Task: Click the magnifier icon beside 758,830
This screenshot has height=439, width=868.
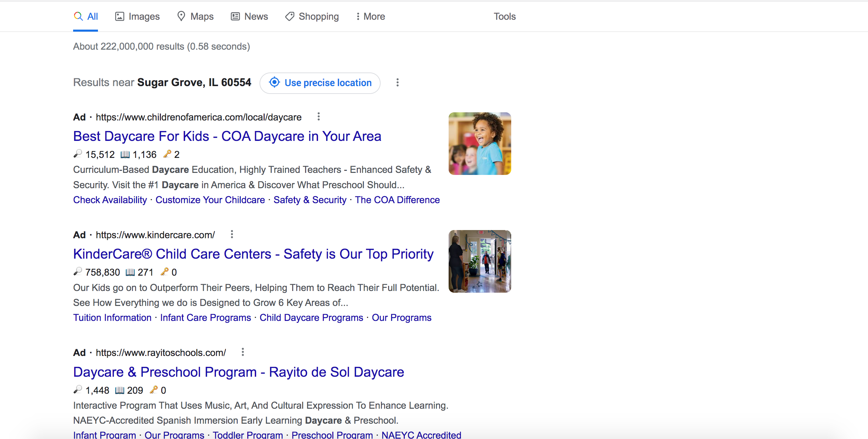Action: 78,272
